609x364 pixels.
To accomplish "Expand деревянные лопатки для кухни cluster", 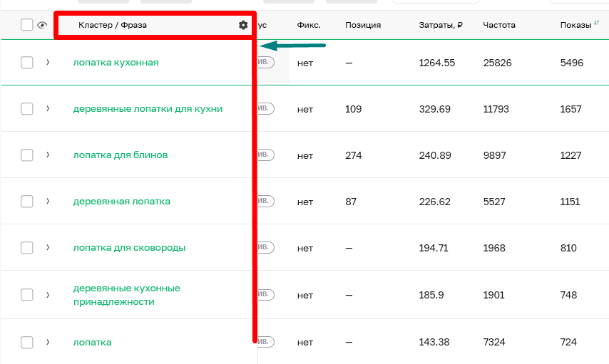I will click(x=48, y=108).
